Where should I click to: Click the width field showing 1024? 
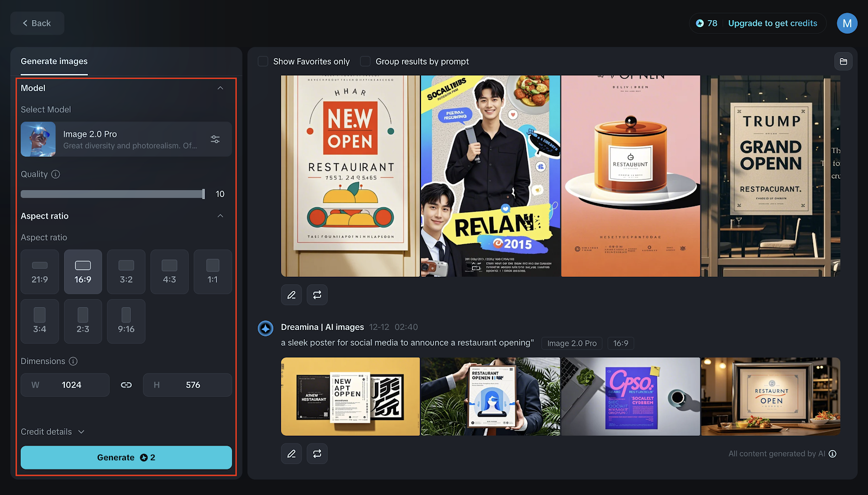point(65,385)
